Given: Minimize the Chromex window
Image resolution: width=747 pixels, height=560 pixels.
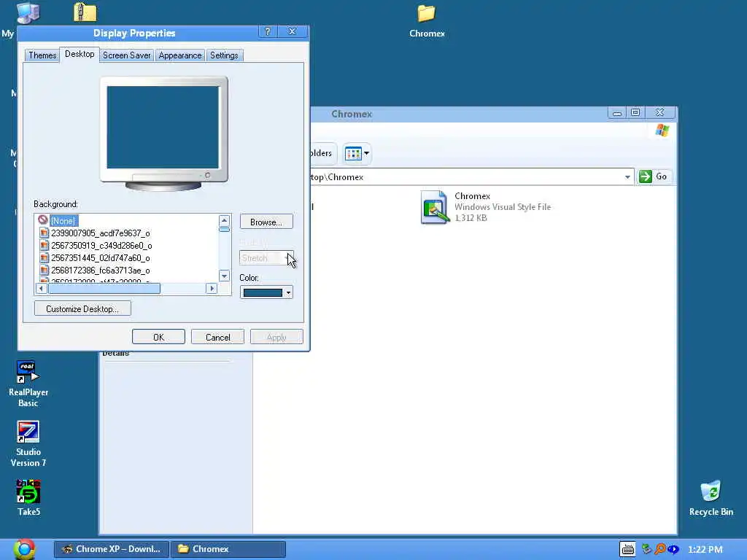Looking at the screenshot, I should tap(617, 113).
